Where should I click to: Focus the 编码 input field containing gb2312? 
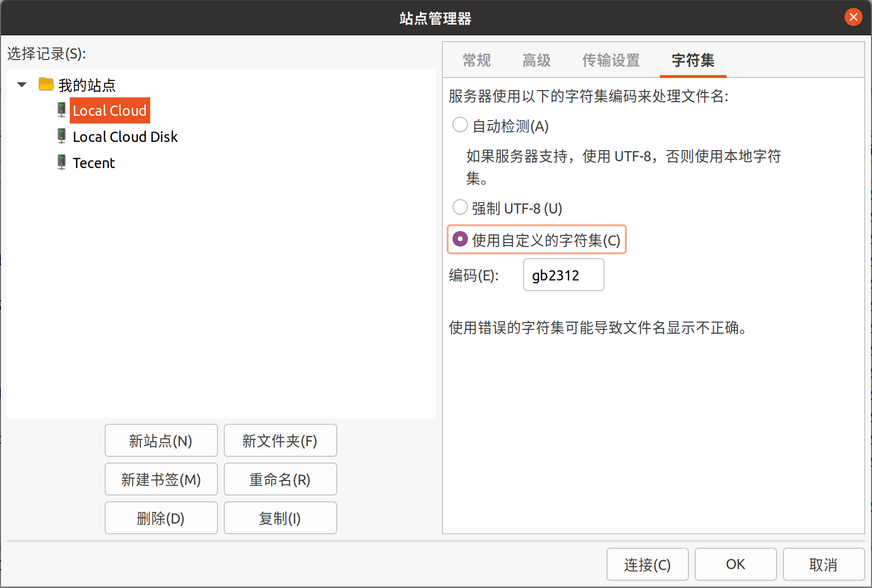coord(563,275)
